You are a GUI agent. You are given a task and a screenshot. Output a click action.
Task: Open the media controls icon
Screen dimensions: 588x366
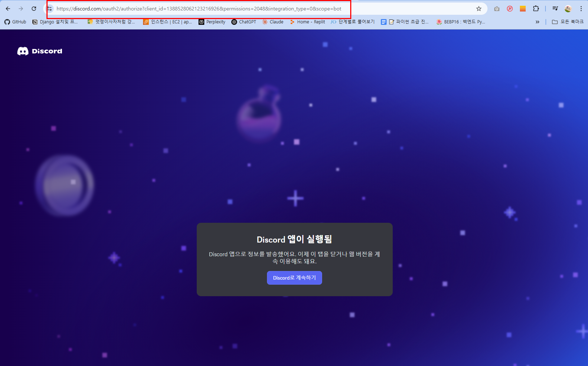tap(555, 9)
